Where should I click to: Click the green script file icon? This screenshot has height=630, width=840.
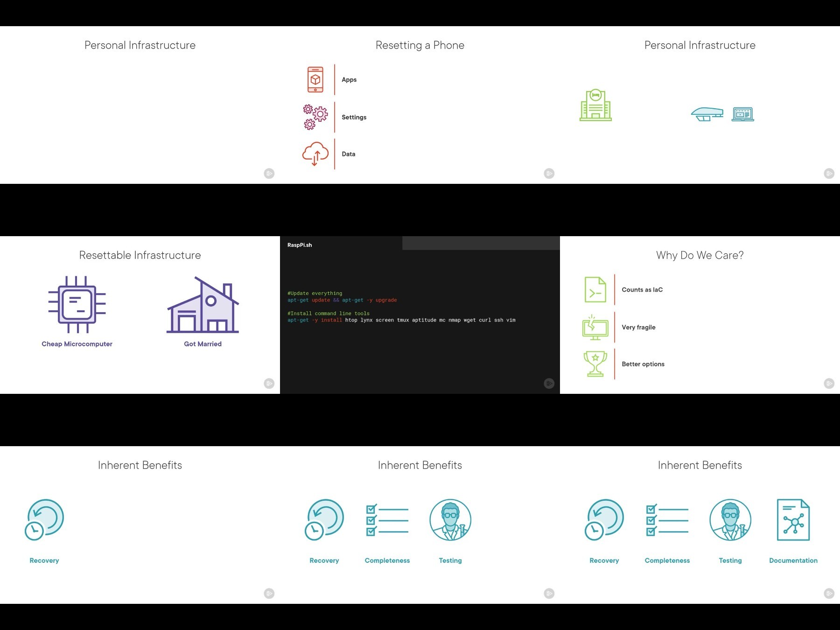(595, 289)
